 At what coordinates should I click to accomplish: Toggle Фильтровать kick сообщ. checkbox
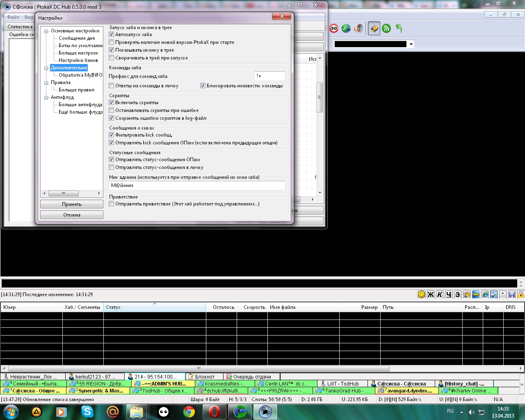pos(111,135)
